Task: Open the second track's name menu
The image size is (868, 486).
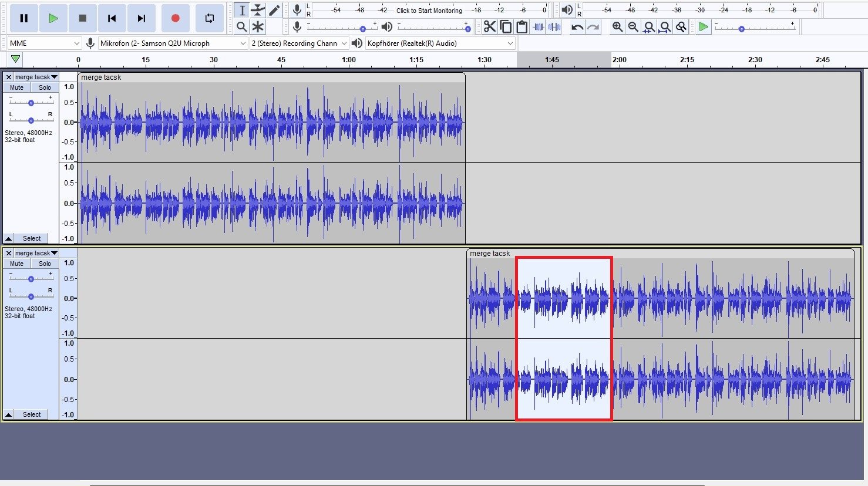Action: pos(36,253)
